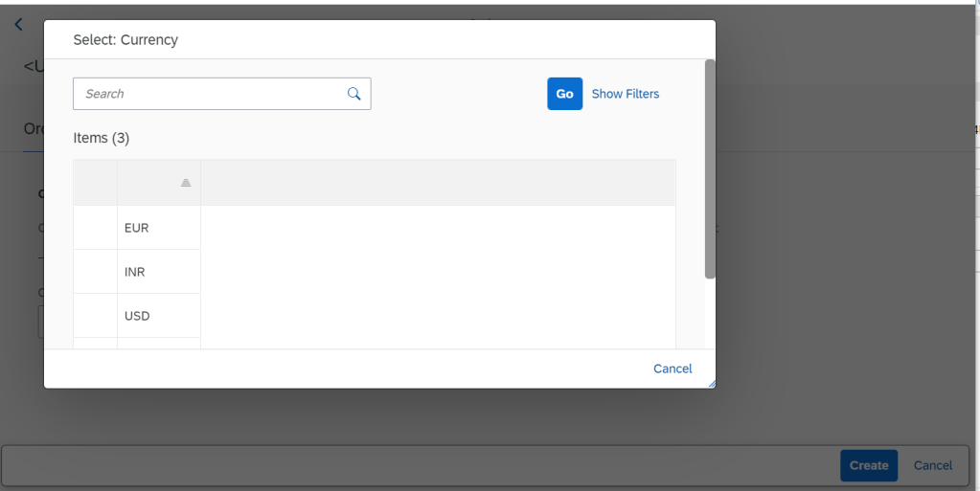Click the empty wide column header
The image size is (980, 491).
[438, 183]
